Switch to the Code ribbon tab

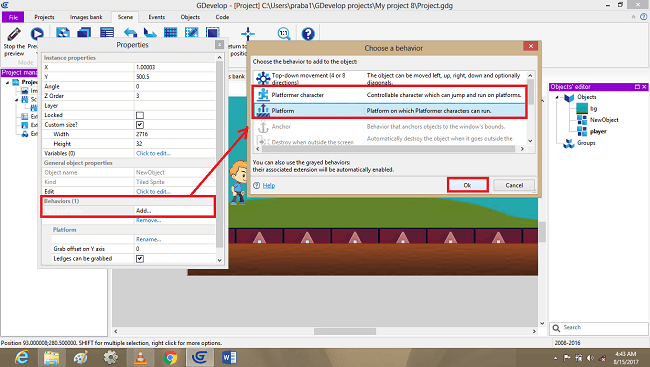click(x=222, y=17)
